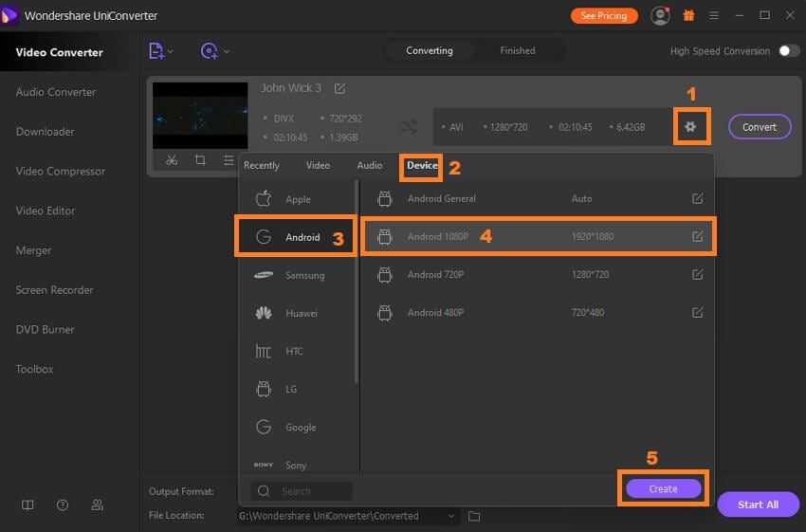Screen dimensions: 806x532
Task: Go to Merger
Action: (34, 250)
